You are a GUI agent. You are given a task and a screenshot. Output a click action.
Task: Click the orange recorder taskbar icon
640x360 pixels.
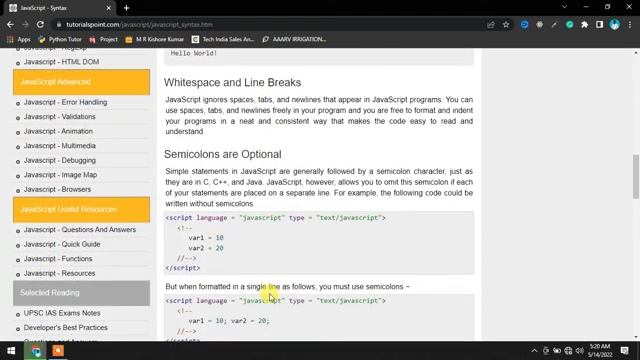pos(58,351)
